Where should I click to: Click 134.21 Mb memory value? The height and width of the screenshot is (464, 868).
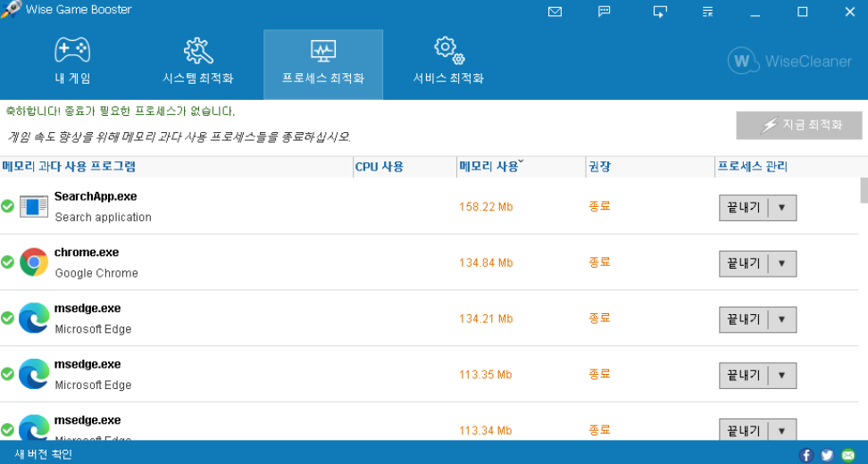[x=486, y=319]
